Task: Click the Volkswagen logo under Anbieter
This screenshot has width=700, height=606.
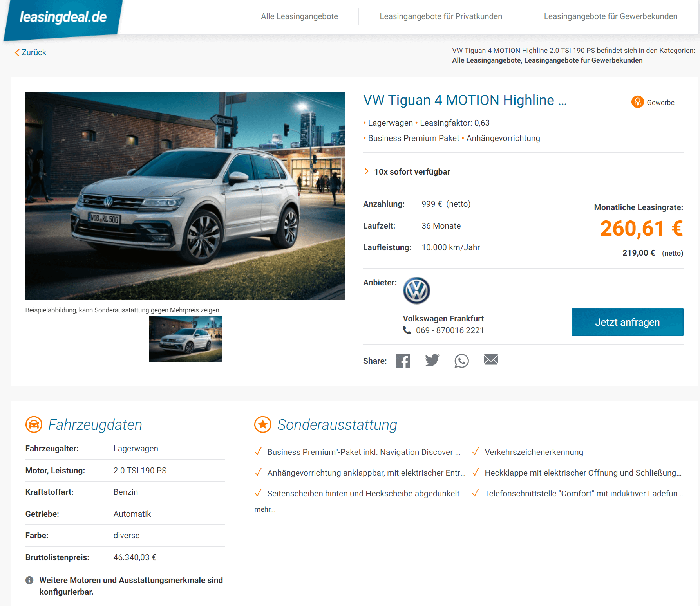Action: click(416, 290)
